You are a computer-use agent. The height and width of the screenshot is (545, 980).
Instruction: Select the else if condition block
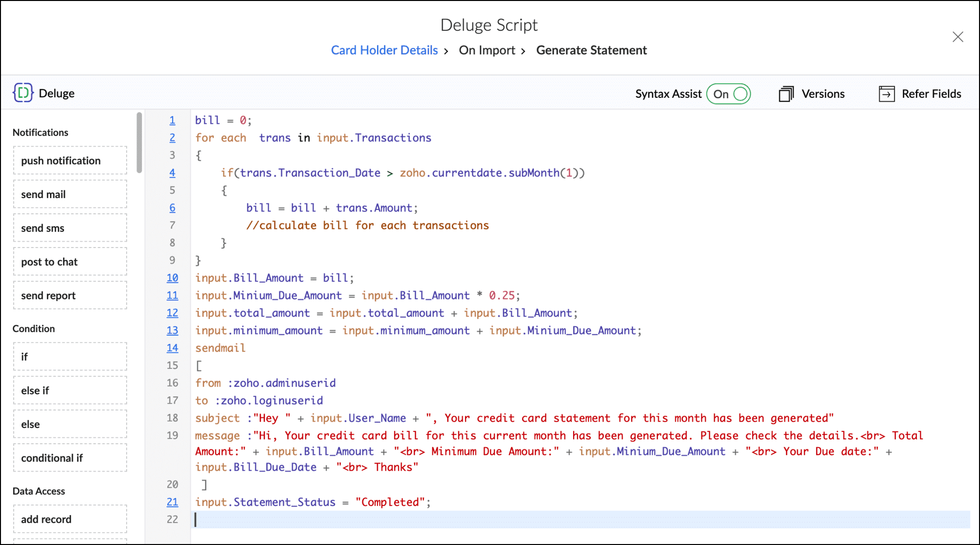click(x=70, y=390)
